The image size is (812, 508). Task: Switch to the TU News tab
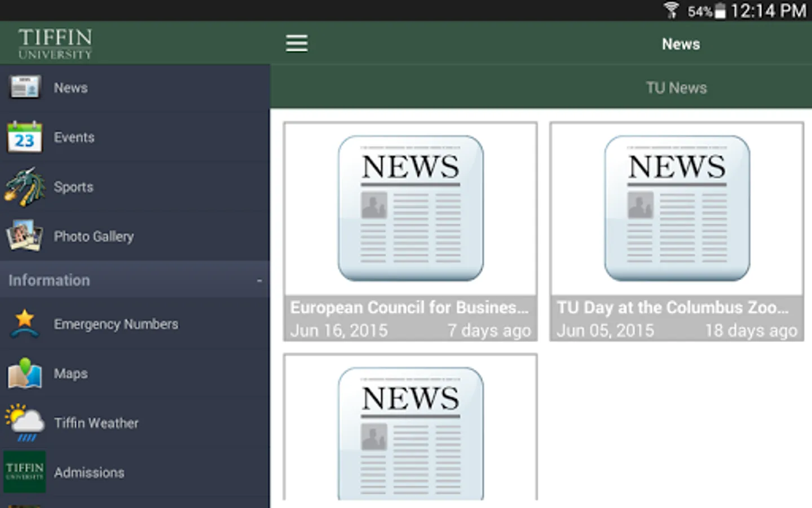pos(676,87)
